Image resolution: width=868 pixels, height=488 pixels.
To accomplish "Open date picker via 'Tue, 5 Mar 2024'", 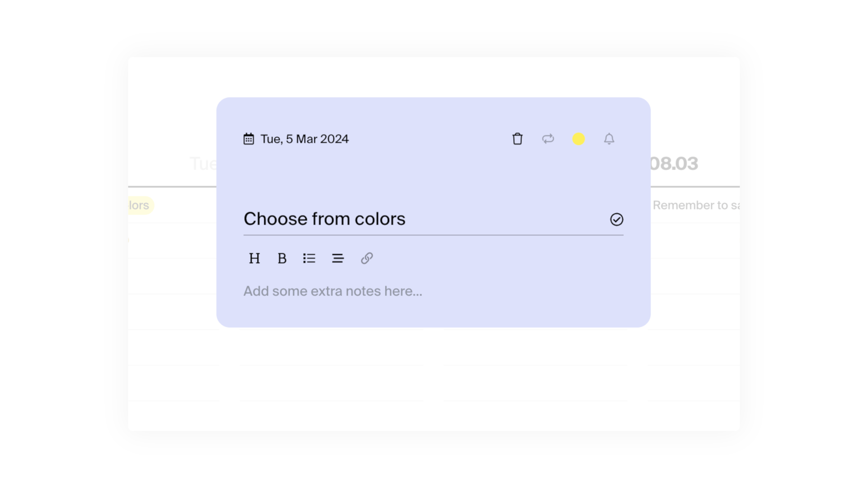I will point(304,139).
